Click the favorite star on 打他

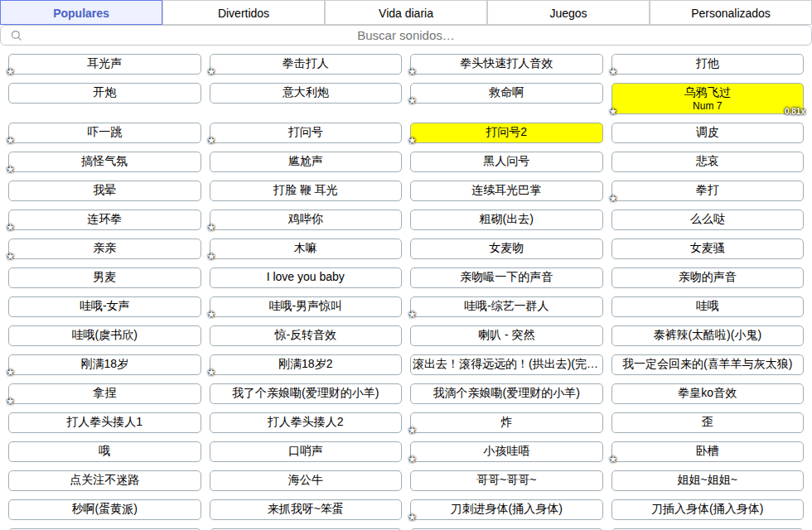(x=613, y=72)
